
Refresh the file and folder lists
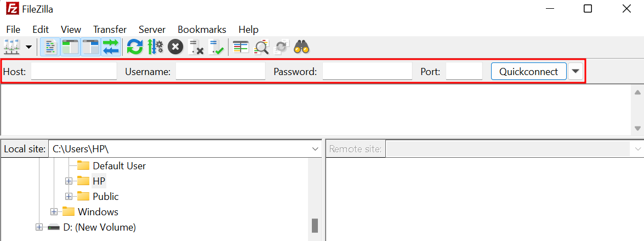pyautogui.click(x=134, y=47)
